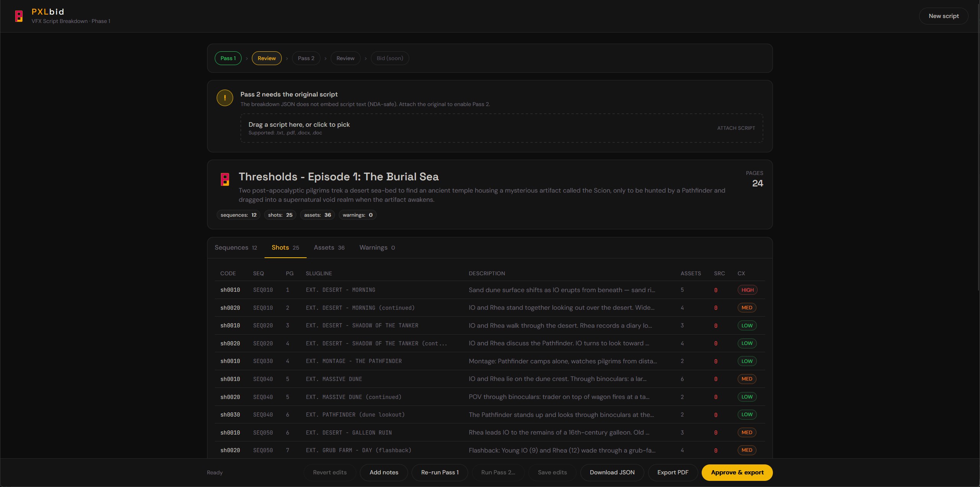The image size is (980, 487).
Task: Select the Pass 1 step pill
Action: point(228,58)
